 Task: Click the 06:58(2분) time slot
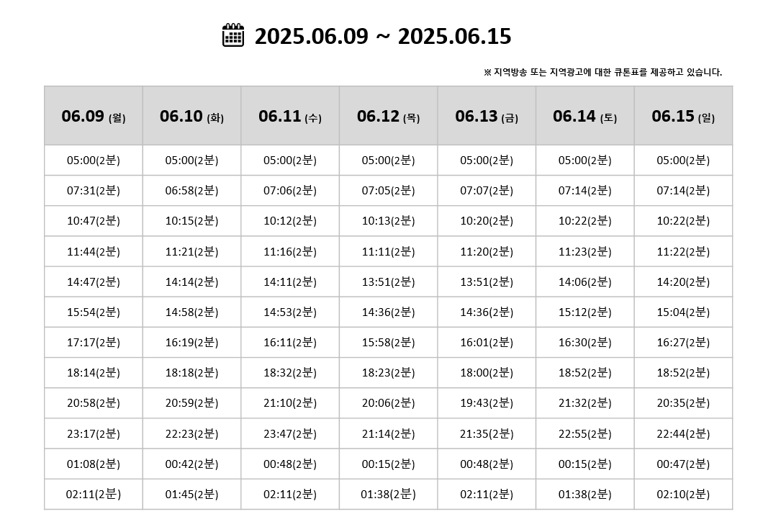coord(191,191)
